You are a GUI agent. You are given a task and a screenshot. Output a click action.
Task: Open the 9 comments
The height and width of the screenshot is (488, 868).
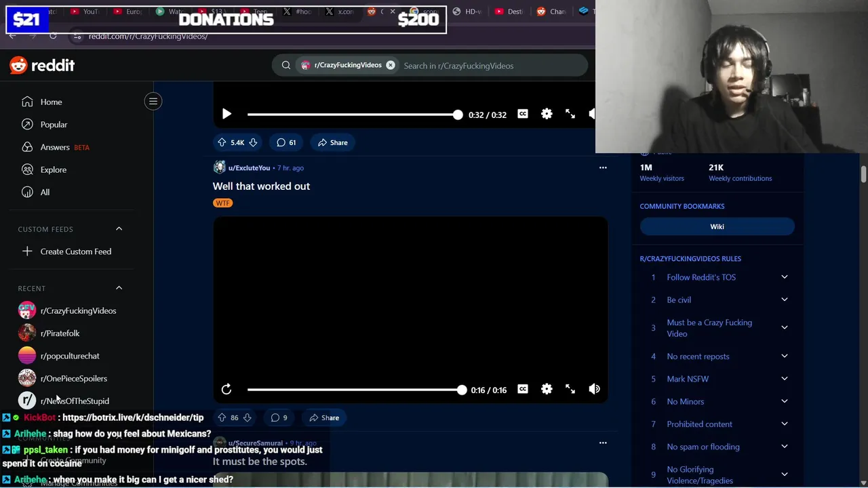click(279, 418)
